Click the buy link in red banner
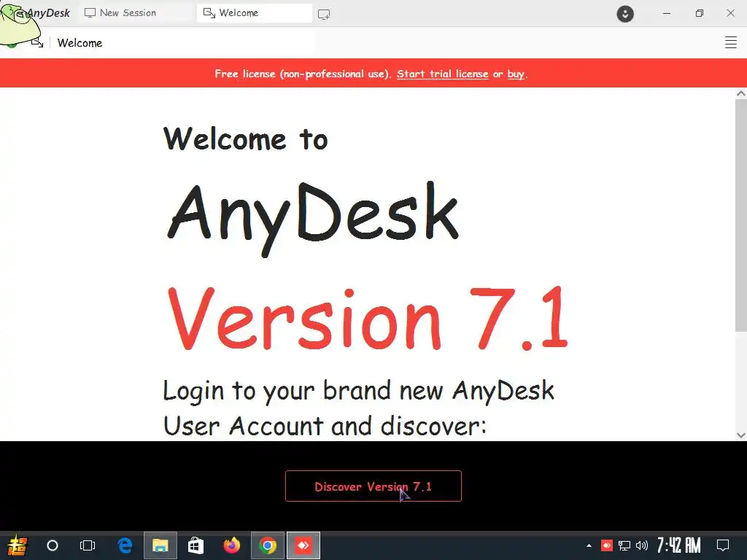 516,74
